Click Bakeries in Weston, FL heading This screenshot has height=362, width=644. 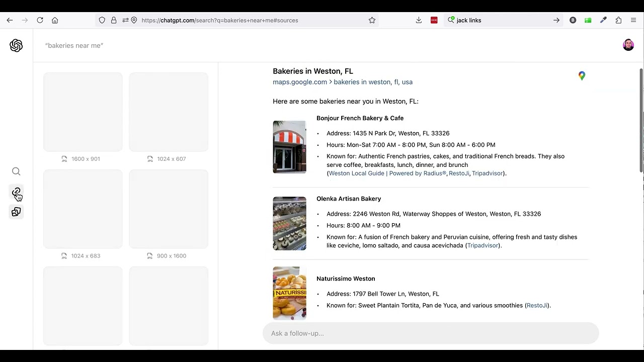[313, 71]
